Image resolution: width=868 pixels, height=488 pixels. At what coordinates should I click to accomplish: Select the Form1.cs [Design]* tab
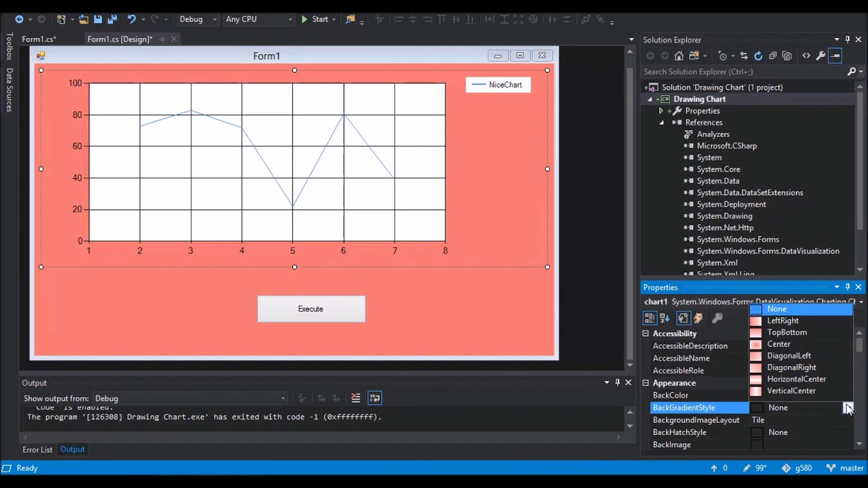coord(119,39)
